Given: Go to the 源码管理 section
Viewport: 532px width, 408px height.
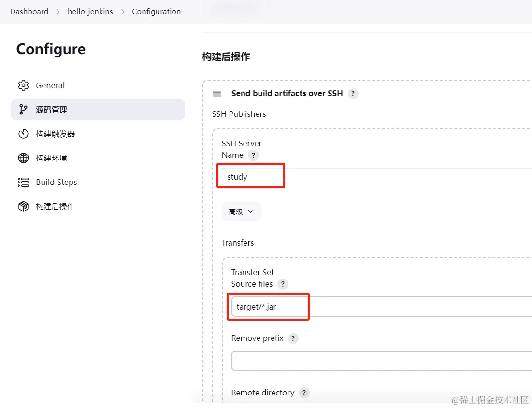Looking at the screenshot, I should (x=98, y=110).
